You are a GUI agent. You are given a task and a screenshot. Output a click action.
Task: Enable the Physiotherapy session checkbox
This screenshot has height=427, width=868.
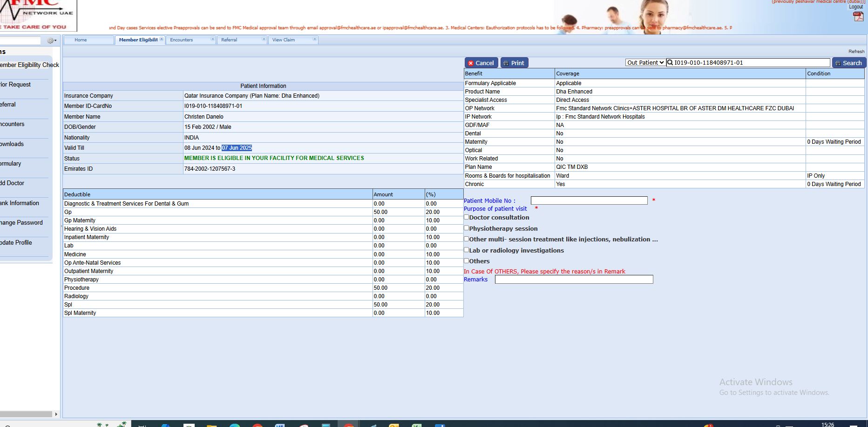(x=467, y=228)
